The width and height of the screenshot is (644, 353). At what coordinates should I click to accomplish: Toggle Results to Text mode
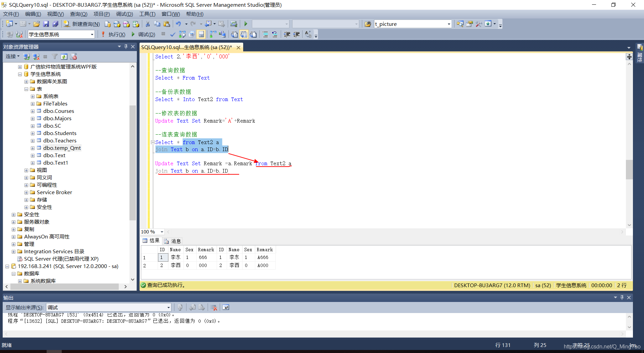click(x=234, y=34)
